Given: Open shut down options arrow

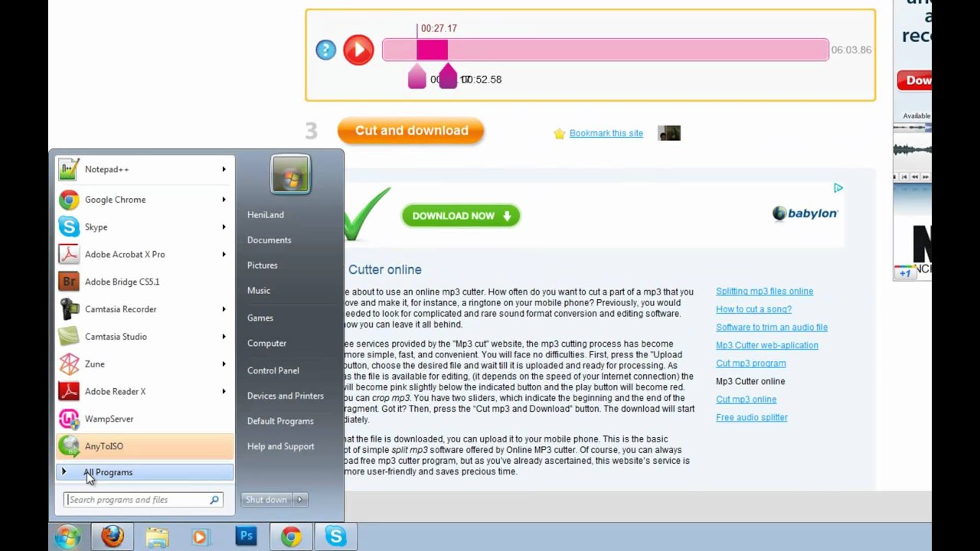Looking at the screenshot, I should [x=299, y=500].
